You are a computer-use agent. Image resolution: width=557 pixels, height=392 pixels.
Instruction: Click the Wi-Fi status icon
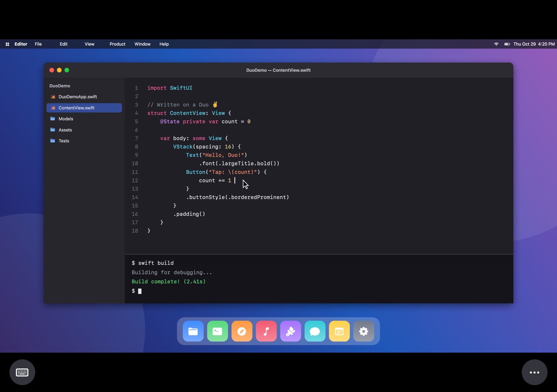pyautogui.click(x=496, y=44)
